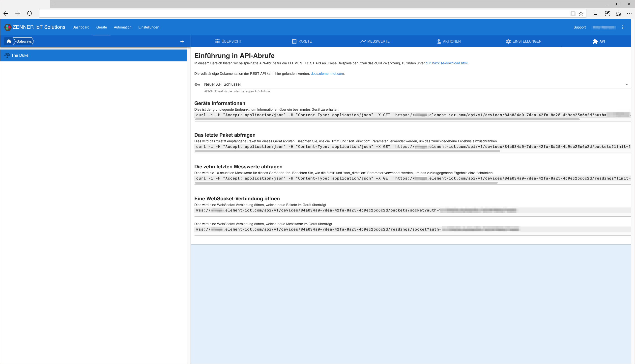Screen dimensions: 635x364
Task: Go back using the browser back arrow
Action: point(6,14)
